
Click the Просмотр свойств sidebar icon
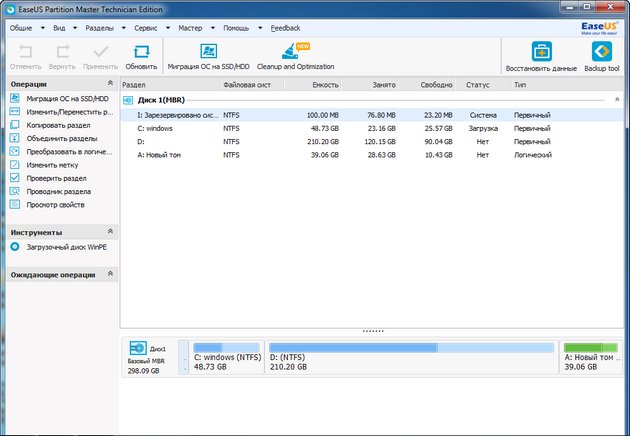click(x=14, y=205)
